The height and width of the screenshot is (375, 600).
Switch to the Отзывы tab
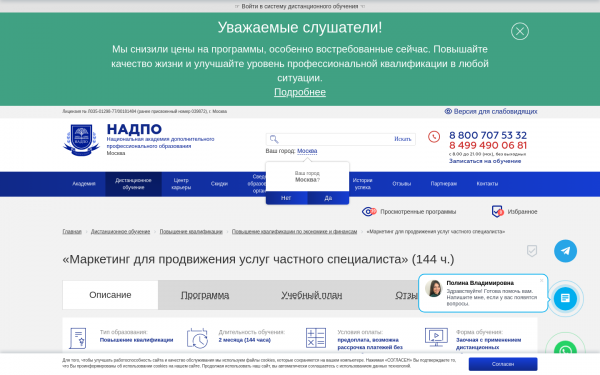pos(406,295)
